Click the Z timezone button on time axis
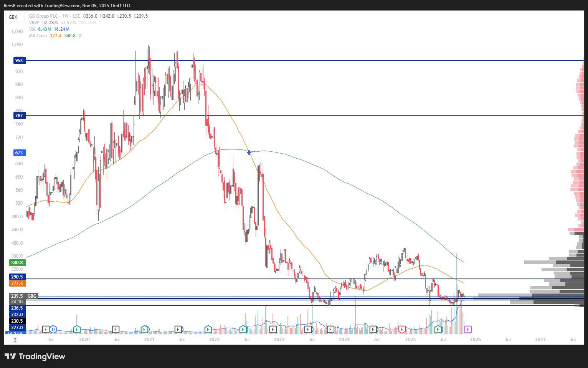 (15, 340)
